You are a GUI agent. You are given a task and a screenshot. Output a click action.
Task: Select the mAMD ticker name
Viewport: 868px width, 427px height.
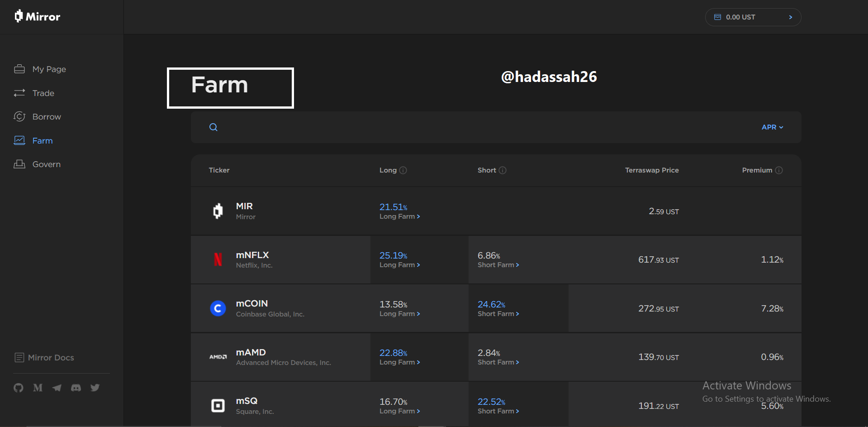251,352
